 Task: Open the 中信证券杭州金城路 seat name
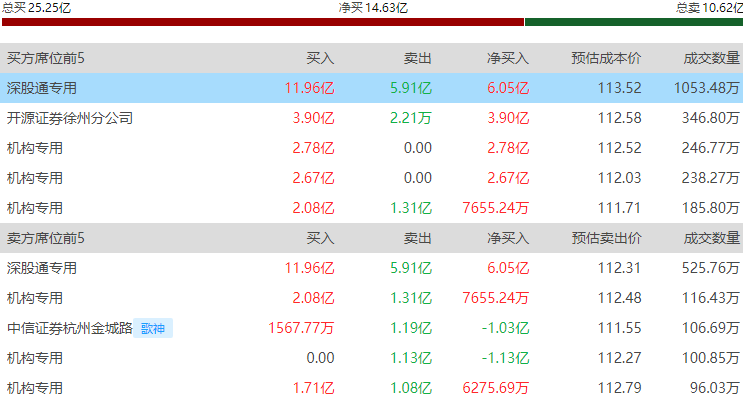70,328
